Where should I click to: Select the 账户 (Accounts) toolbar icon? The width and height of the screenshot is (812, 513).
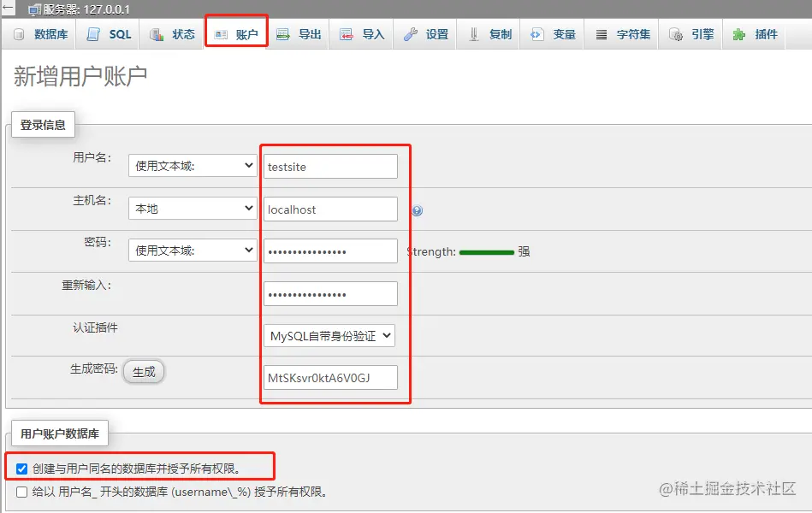tap(236, 35)
